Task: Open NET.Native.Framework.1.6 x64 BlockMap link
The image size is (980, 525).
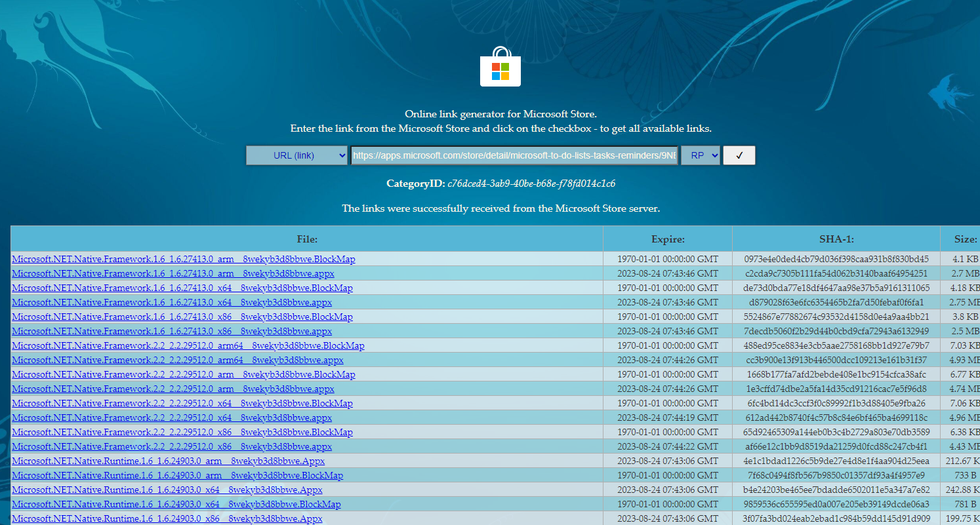Action: tap(182, 288)
